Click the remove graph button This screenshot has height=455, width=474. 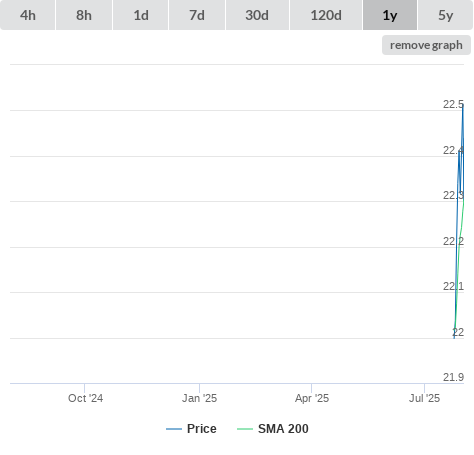pyautogui.click(x=426, y=45)
